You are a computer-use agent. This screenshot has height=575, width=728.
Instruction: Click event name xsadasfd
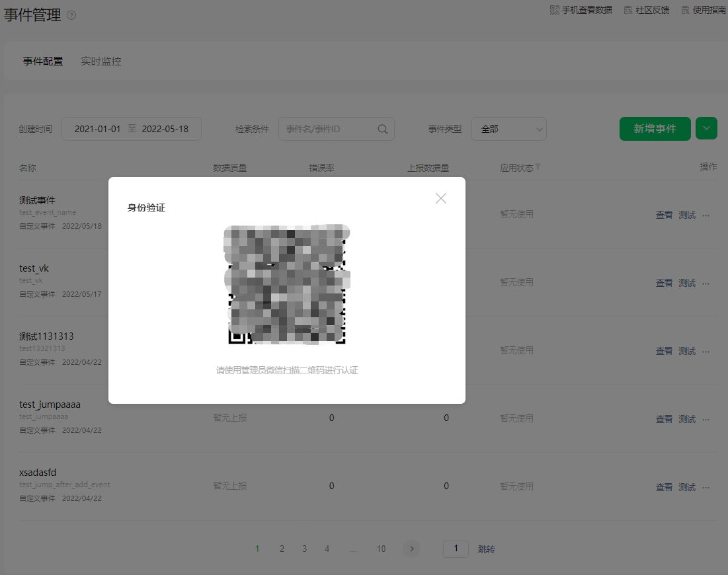(x=38, y=473)
